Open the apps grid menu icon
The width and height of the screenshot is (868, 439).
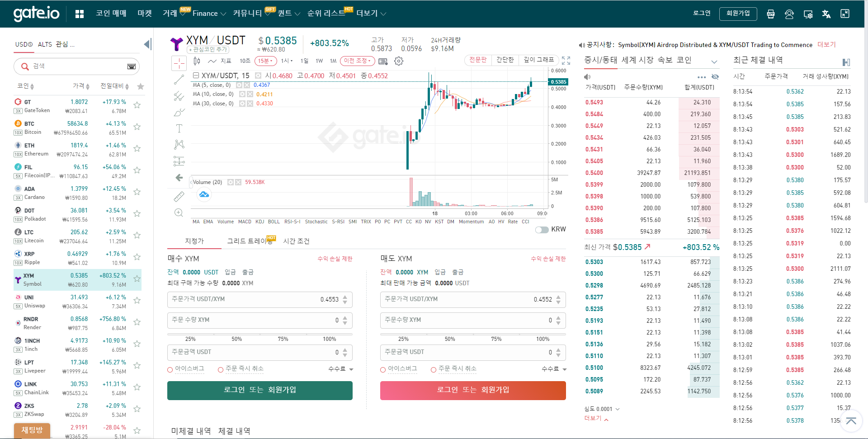pos(80,14)
